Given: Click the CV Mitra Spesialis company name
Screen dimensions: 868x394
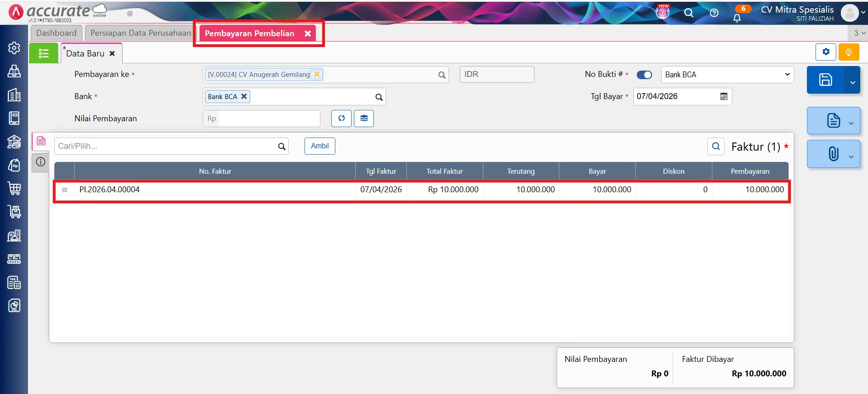Looking at the screenshot, I should pos(797,9).
